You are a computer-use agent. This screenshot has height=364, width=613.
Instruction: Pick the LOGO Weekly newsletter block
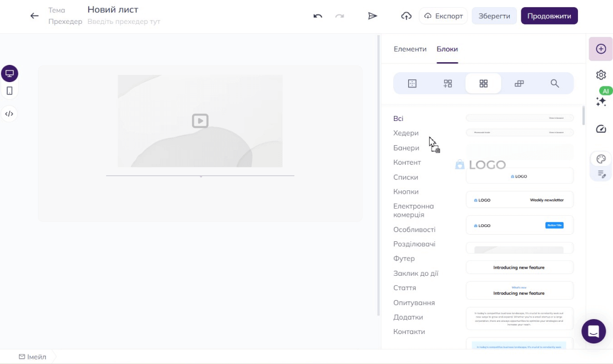pos(520,200)
